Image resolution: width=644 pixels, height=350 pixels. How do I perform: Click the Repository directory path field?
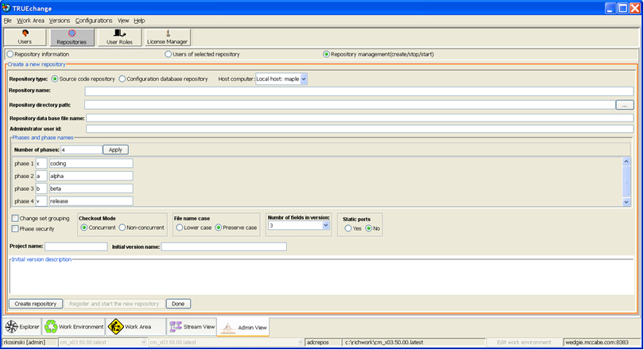350,105
